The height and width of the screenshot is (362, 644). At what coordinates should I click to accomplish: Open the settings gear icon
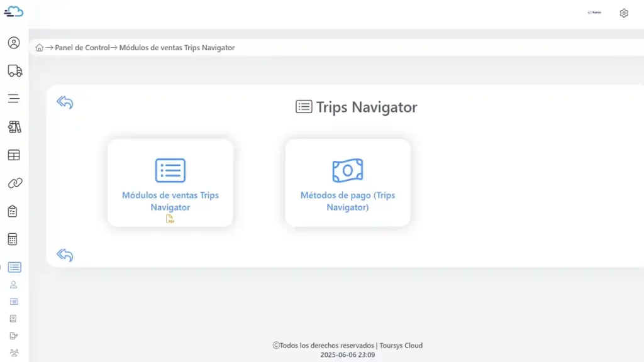coord(624,13)
